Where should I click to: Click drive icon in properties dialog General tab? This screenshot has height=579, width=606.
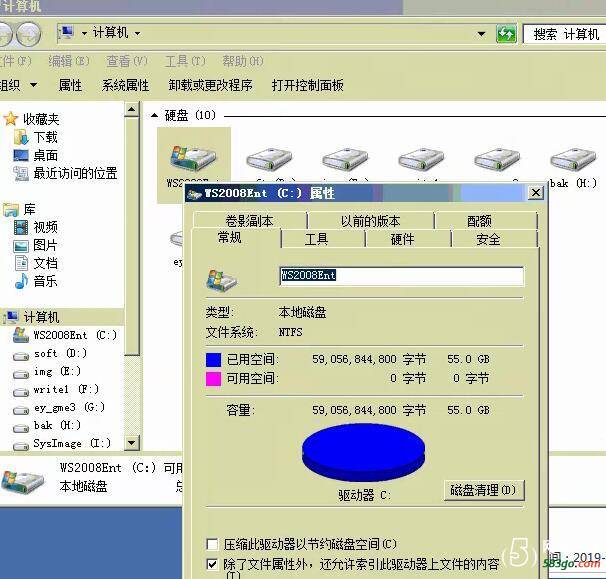click(x=221, y=280)
